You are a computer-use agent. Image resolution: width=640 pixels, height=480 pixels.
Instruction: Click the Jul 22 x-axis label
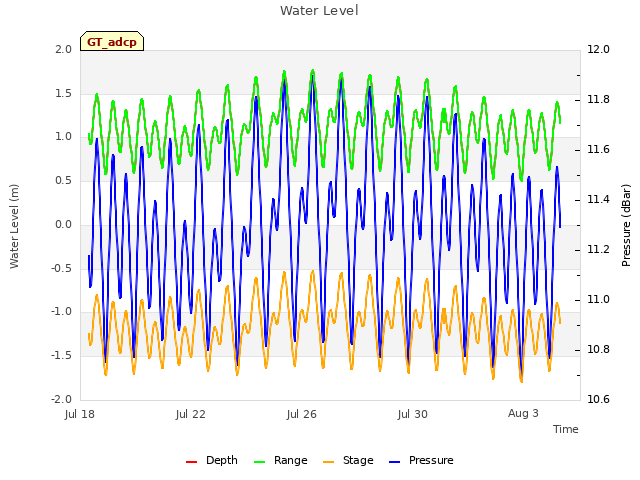coord(191,414)
